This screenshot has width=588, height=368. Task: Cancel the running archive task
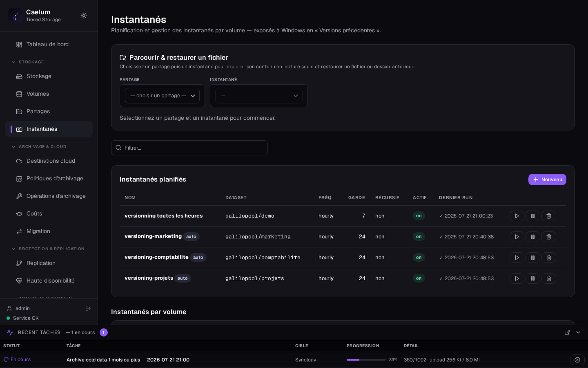[577, 360]
